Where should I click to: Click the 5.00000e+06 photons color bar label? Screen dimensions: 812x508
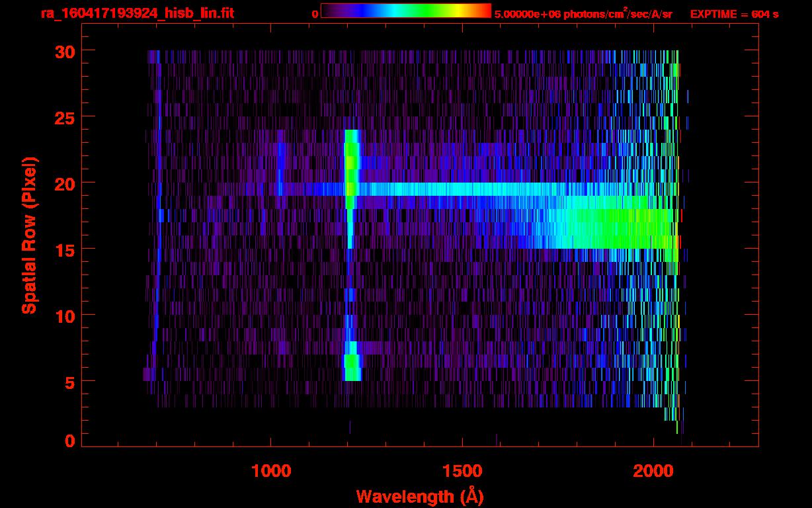(583, 14)
